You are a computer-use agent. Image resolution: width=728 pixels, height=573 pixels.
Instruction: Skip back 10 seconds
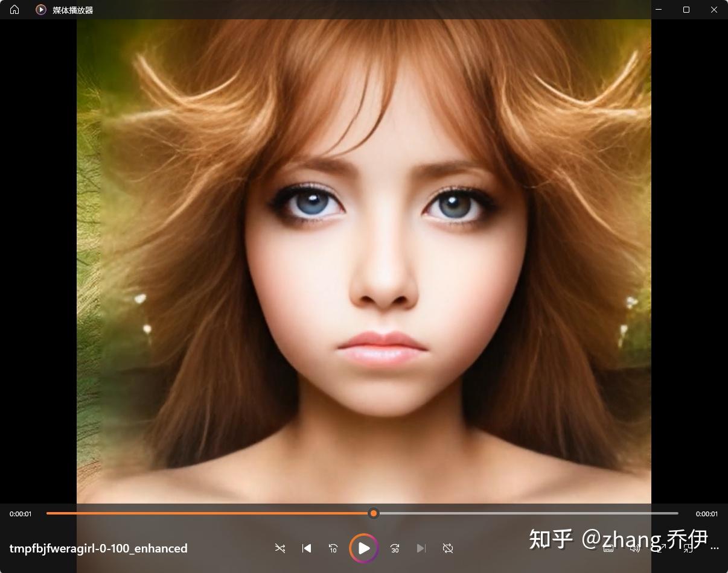[333, 548]
